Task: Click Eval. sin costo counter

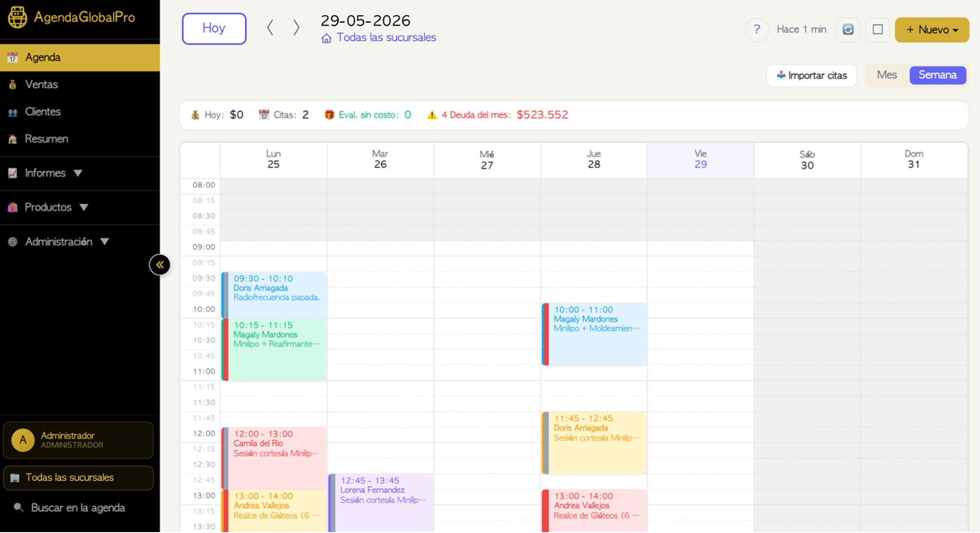Action: click(368, 115)
